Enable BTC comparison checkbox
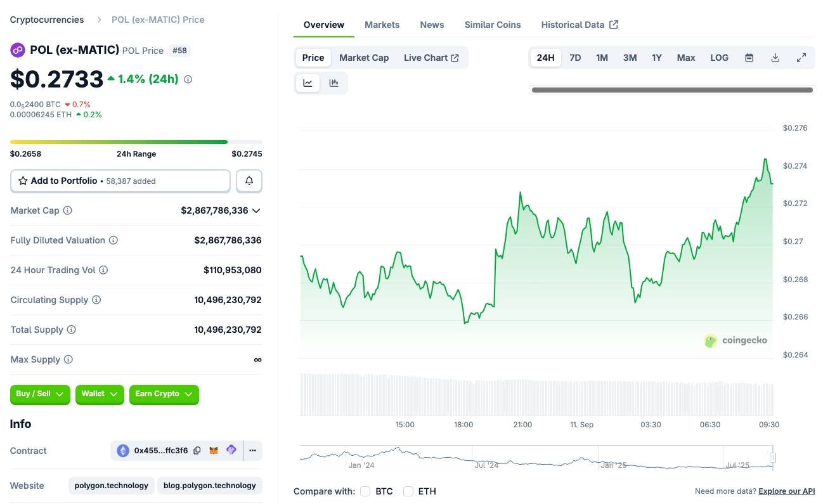This screenshot has width=823, height=504. click(365, 491)
